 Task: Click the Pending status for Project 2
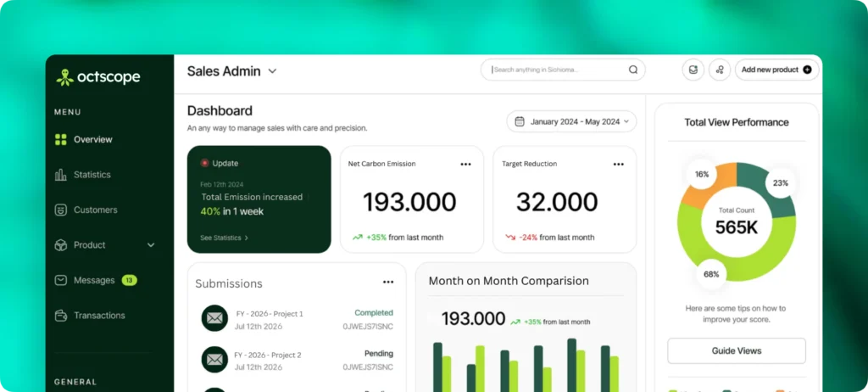(x=379, y=353)
